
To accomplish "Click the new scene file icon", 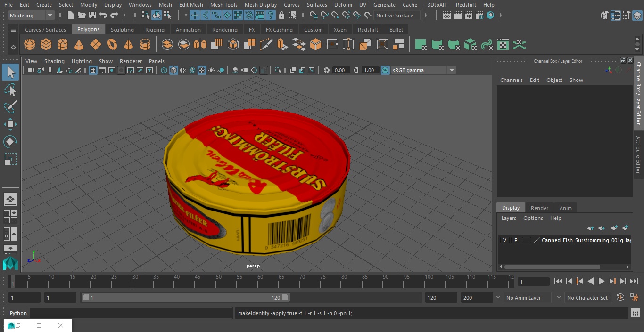I will (70, 16).
